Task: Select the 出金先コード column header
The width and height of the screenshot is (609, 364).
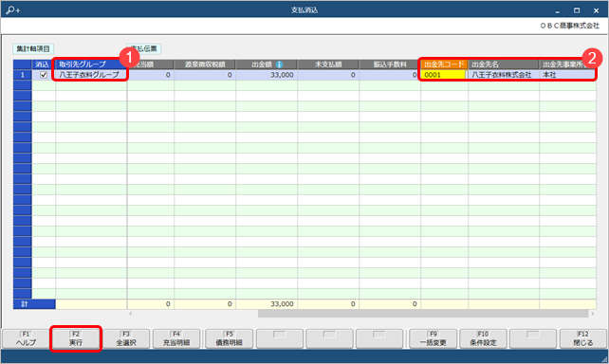Action: (x=444, y=64)
